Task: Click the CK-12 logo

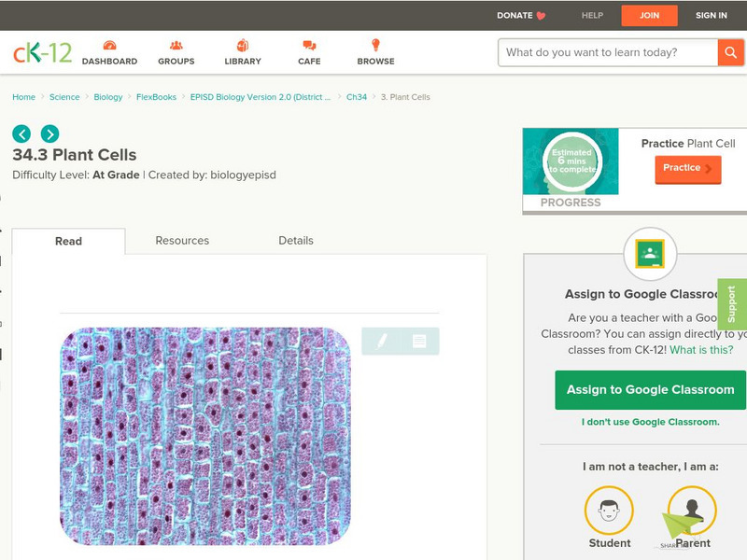Action: (x=43, y=52)
